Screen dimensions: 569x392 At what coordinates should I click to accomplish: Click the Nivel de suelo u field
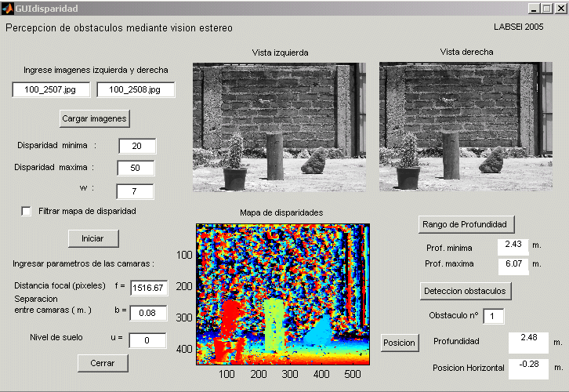point(149,340)
